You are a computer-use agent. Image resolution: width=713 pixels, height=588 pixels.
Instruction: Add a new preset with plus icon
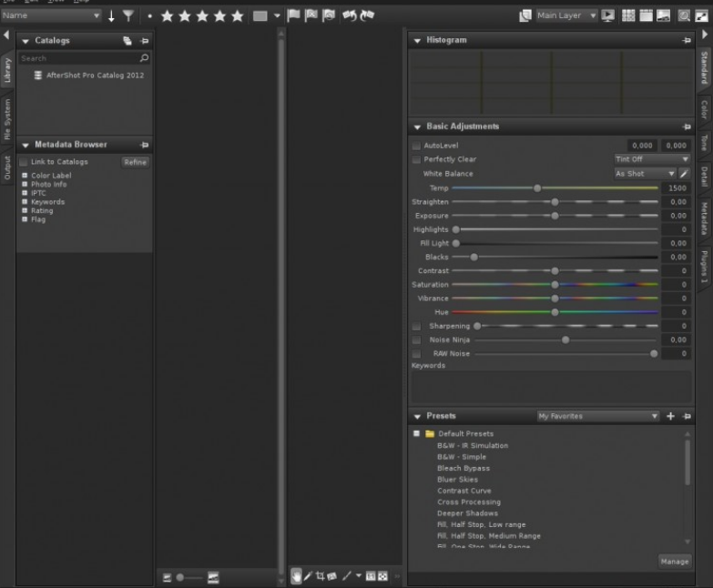coord(670,416)
